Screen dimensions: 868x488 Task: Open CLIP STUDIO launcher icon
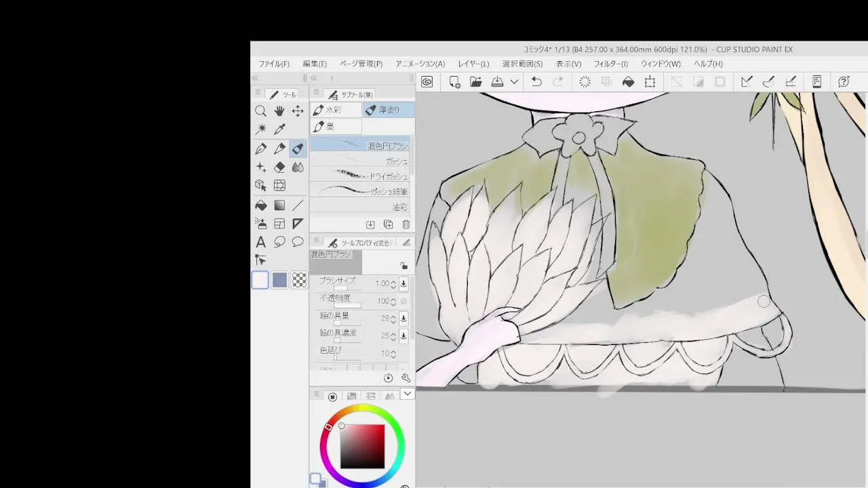point(427,82)
